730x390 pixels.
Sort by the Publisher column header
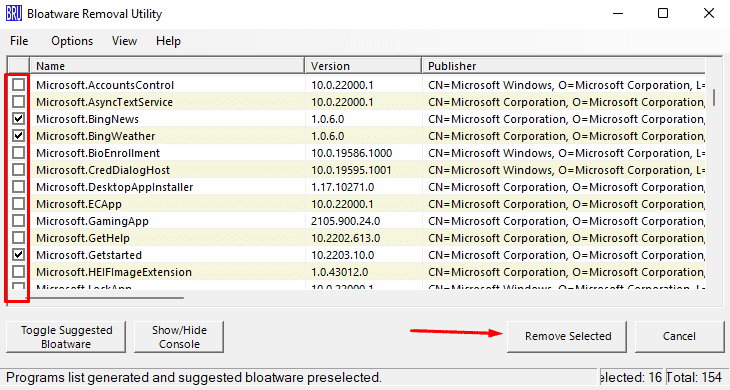click(563, 66)
